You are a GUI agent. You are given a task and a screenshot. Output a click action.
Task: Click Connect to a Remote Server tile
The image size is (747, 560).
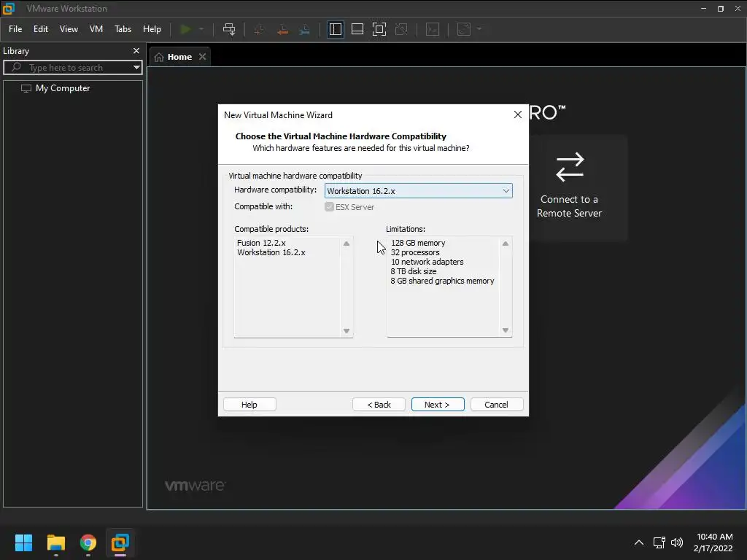[569, 188]
